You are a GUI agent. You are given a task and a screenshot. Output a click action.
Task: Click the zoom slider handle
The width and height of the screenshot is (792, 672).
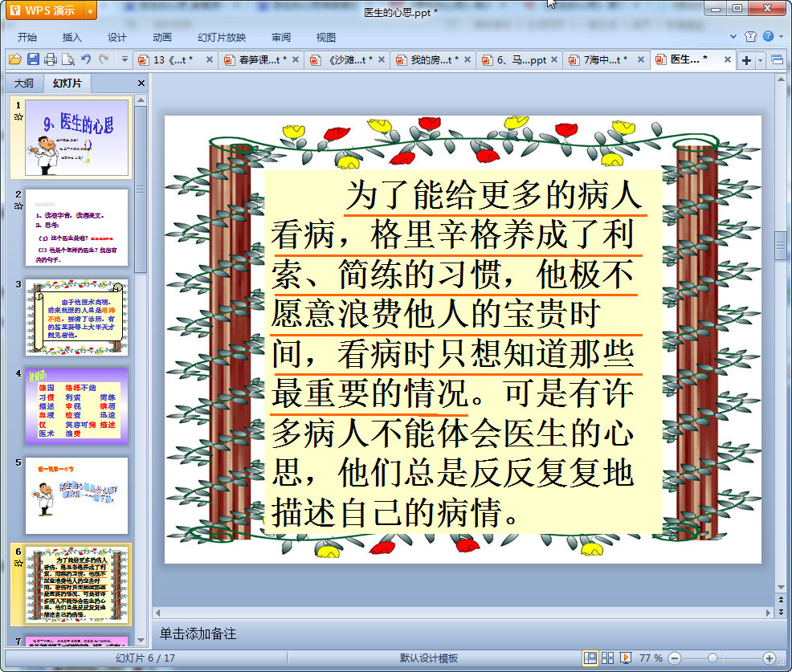tap(712, 658)
